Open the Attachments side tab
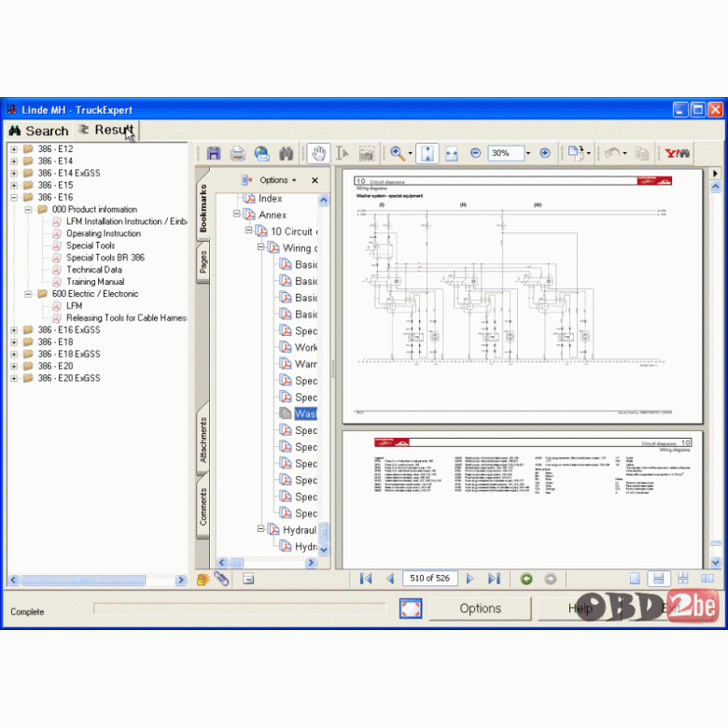The width and height of the screenshot is (728, 728). [203, 440]
